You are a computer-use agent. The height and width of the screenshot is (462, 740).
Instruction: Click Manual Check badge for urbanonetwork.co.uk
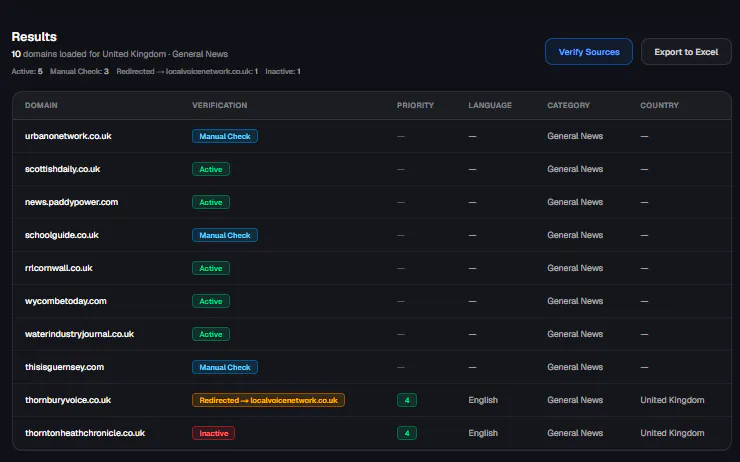[x=225, y=136]
